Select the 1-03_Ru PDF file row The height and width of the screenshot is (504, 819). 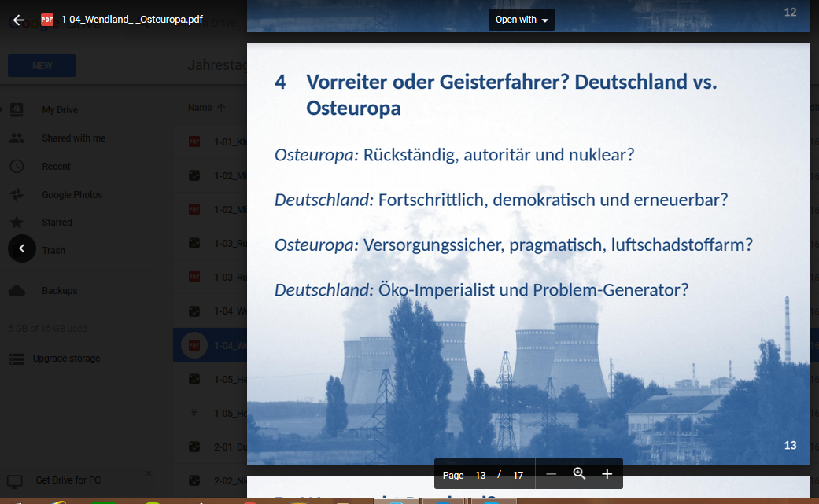[210, 277]
